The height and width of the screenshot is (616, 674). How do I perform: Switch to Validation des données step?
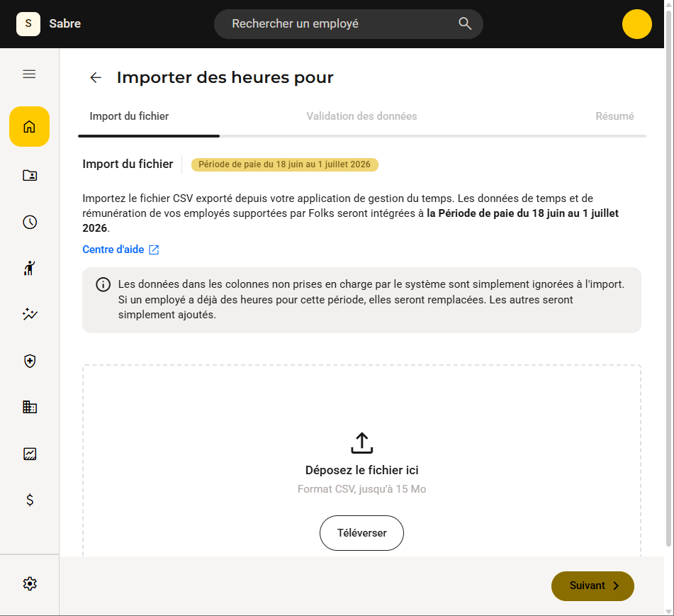point(361,116)
